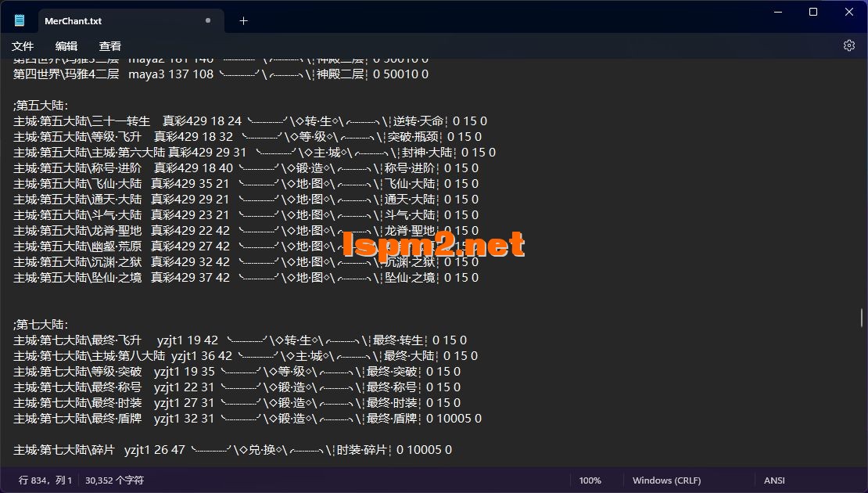Open the 编辑 menu

pos(66,46)
